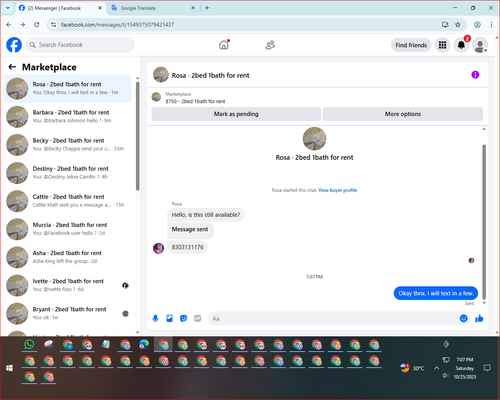Click the Okay thnx sent message bubble
The image size is (500, 400).
click(x=436, y=293)
